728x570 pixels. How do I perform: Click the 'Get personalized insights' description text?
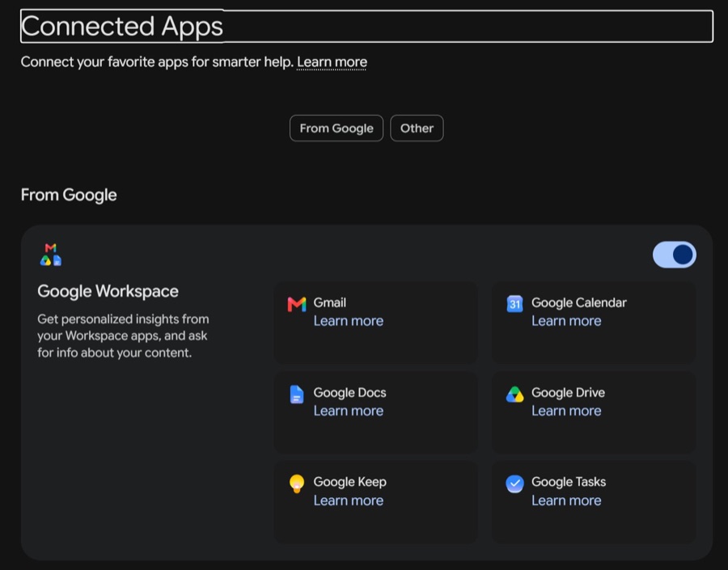(x=123, y=336)
